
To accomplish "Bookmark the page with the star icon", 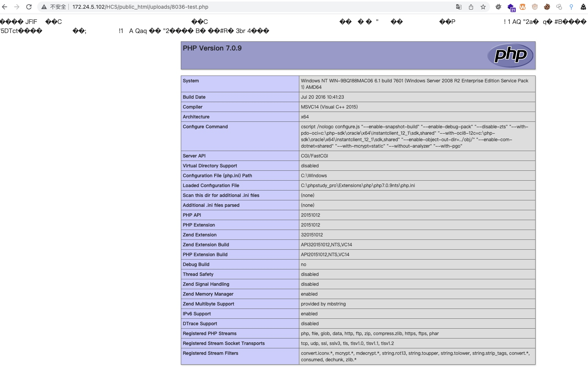I will (483, 7).
